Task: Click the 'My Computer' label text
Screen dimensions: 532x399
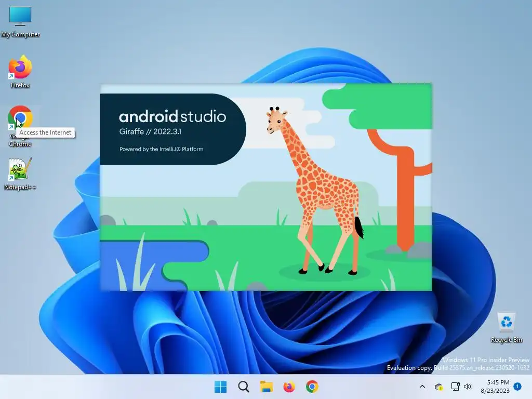Action: 20,34
